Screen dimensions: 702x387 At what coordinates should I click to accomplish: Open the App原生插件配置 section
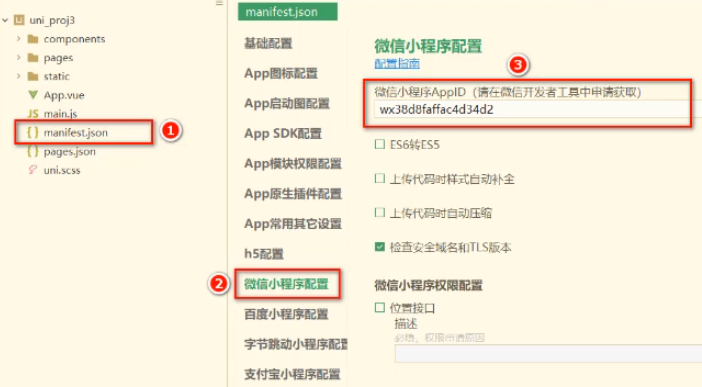pos(293,194)
